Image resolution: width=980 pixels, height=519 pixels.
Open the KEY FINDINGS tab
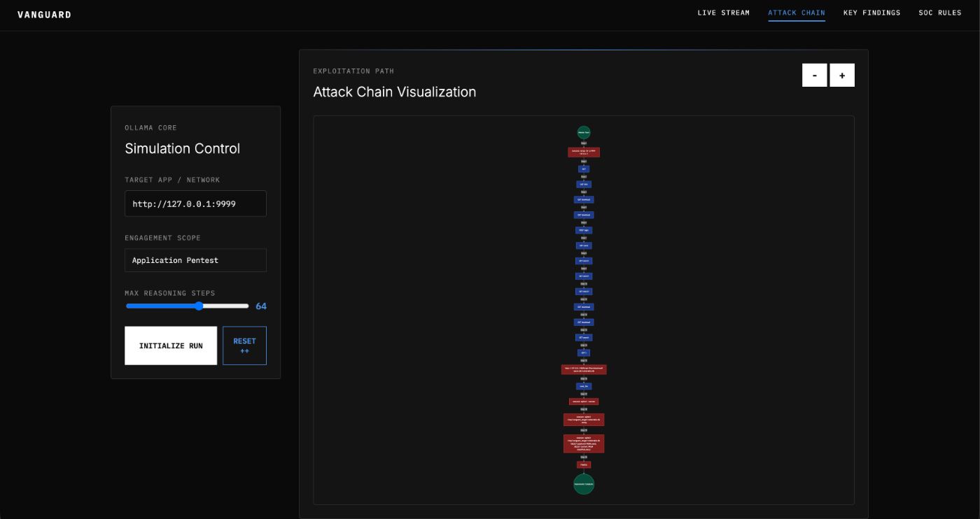point(872,12)
